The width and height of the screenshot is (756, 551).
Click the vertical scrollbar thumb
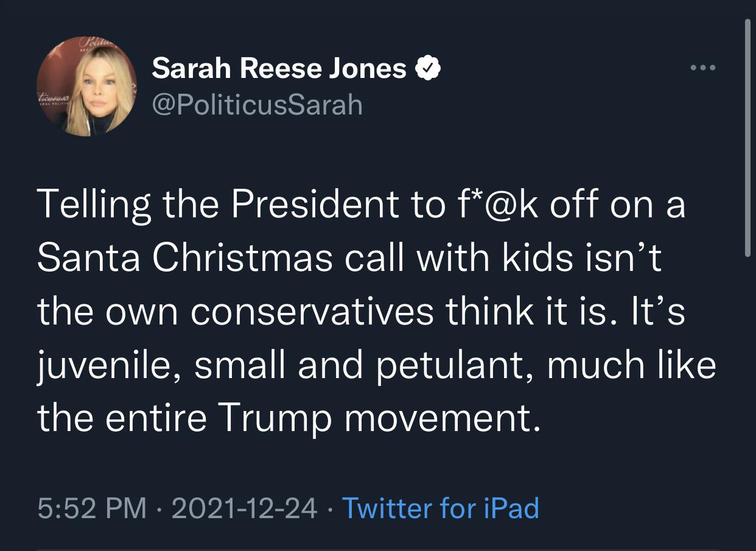748,137
